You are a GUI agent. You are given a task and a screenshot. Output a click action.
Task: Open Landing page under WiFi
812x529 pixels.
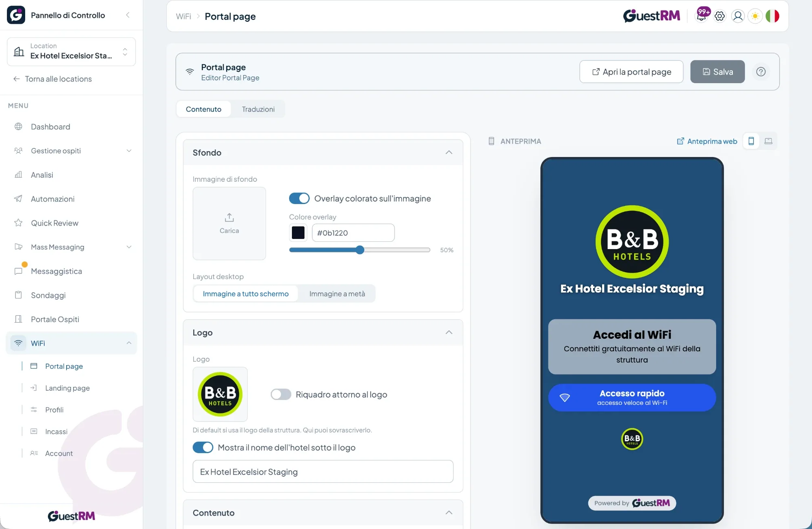pos(67,388)
